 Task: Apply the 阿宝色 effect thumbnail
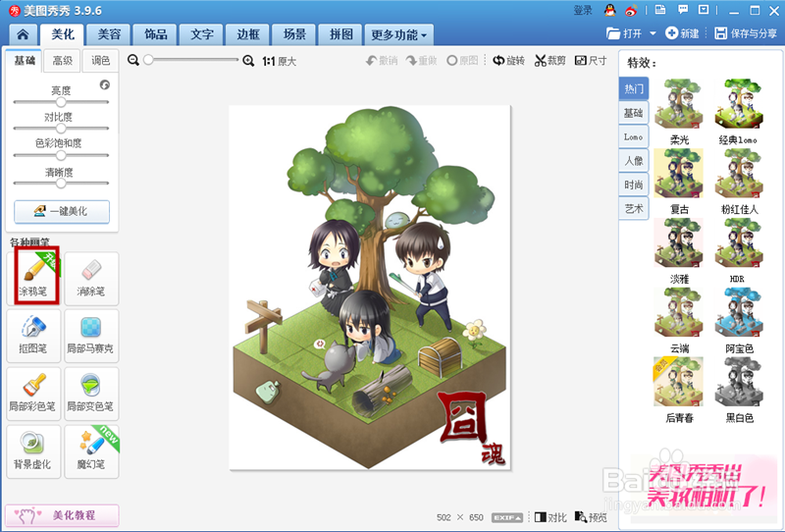pyautogui.click(x=739, y=312)
